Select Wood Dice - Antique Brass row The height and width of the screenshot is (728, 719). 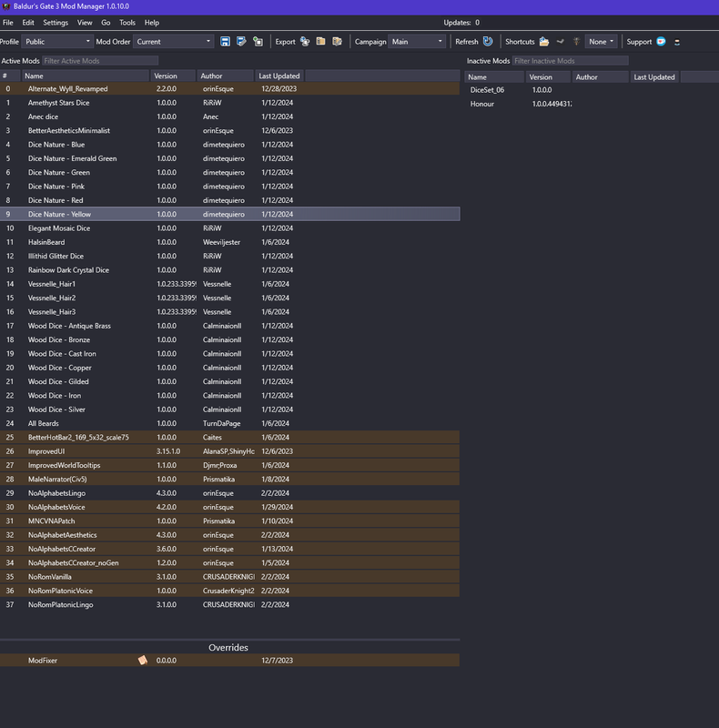click(230, 326)
